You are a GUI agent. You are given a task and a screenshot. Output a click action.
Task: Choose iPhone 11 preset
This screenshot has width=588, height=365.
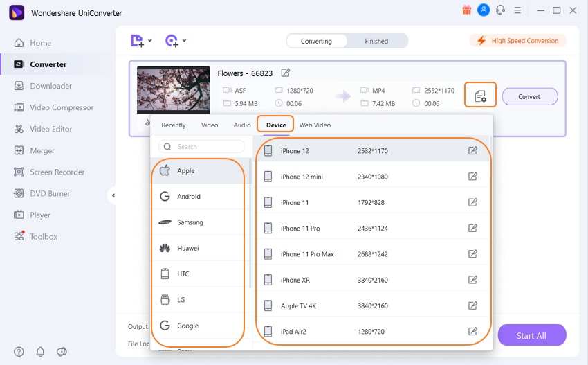[372, 202]
